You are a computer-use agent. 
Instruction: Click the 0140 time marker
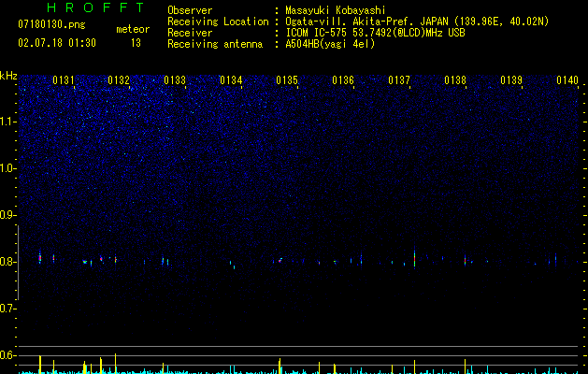[567, 80]
